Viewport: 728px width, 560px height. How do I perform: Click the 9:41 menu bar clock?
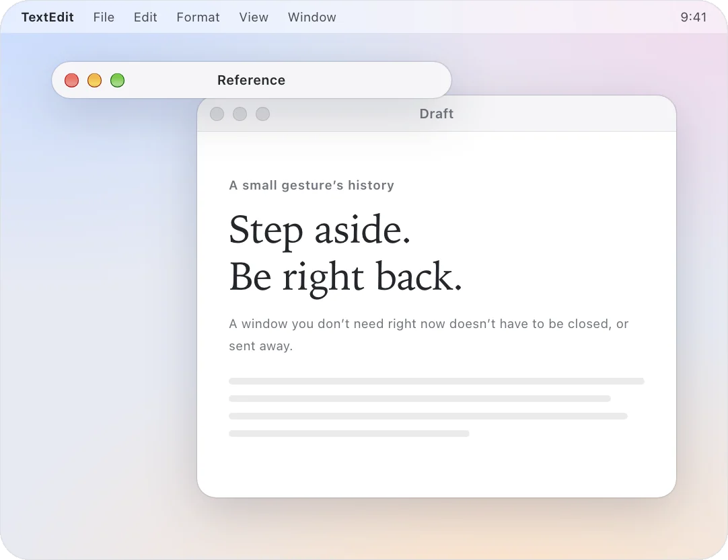click(693, 17)
